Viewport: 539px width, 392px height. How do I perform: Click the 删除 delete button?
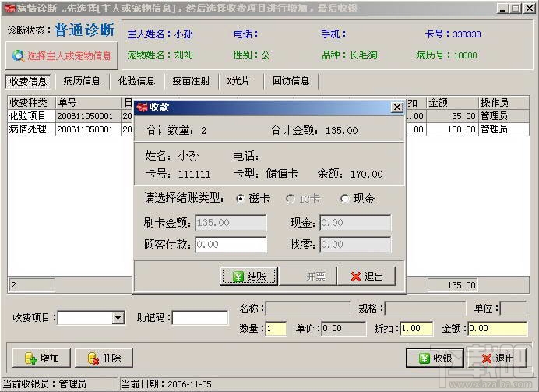coord(104,358)
